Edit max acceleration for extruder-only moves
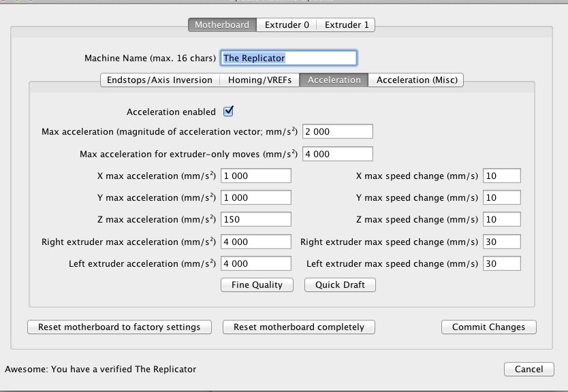 click(x=338, y=154)
